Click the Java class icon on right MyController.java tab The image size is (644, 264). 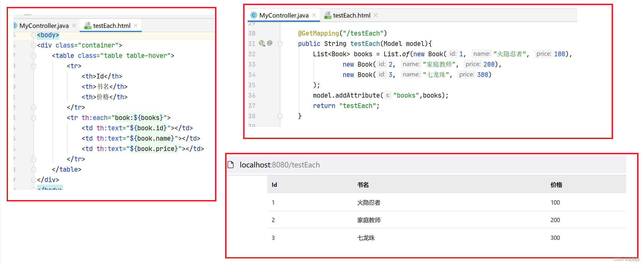click(254, 15)
